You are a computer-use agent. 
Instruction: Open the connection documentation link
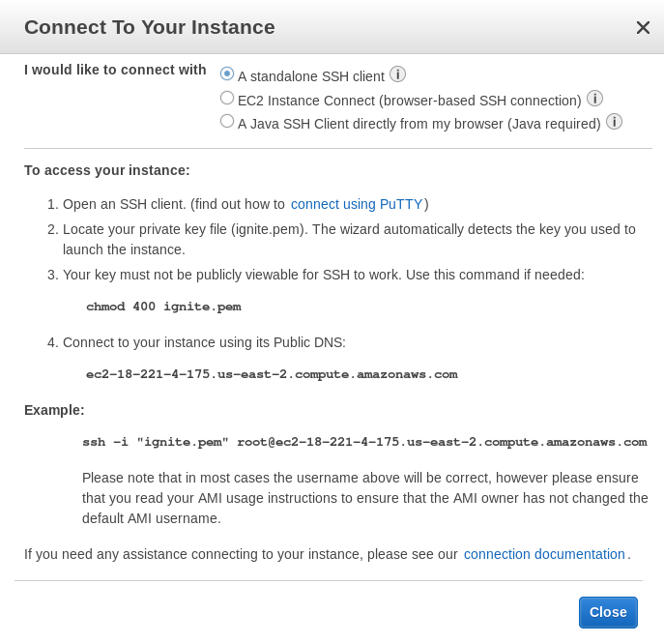pos(544,554)
